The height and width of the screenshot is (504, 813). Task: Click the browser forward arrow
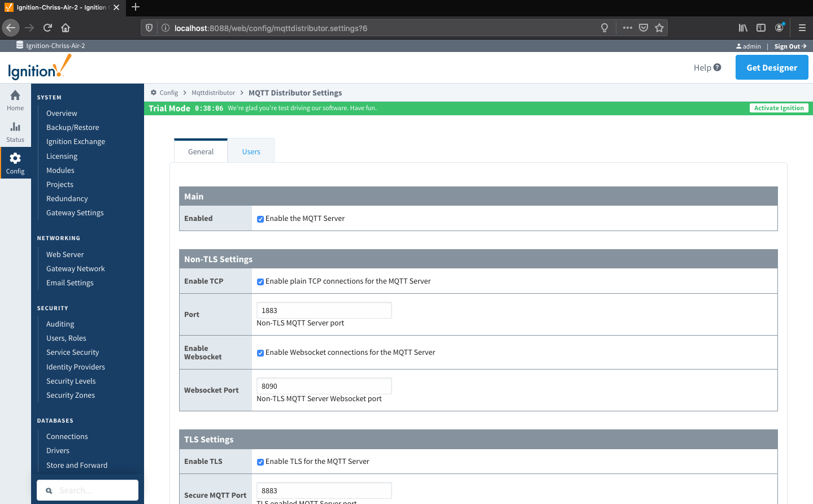[29, 28]
